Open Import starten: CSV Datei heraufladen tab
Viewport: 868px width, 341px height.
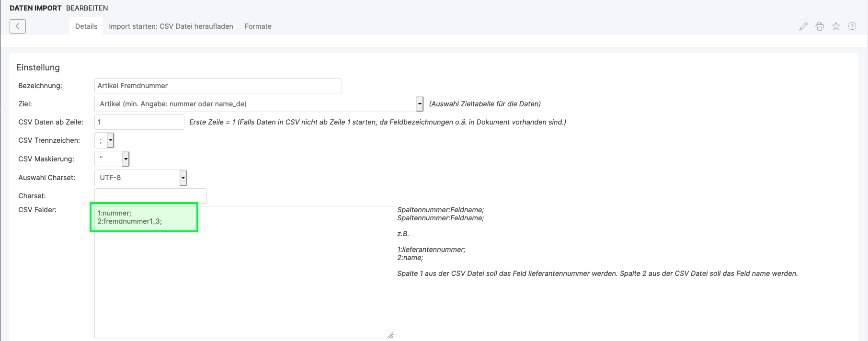pyautogui.click(x=171, y=26)
